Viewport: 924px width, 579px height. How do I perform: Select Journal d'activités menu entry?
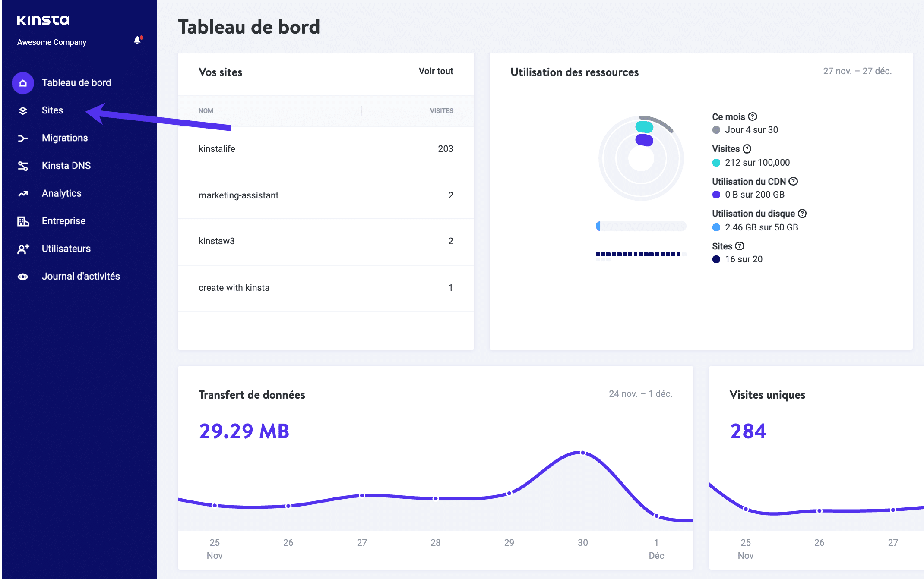pos(80,276)
